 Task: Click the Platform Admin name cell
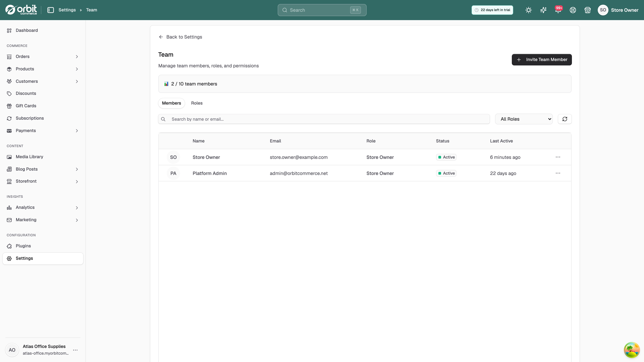point(209,173)
